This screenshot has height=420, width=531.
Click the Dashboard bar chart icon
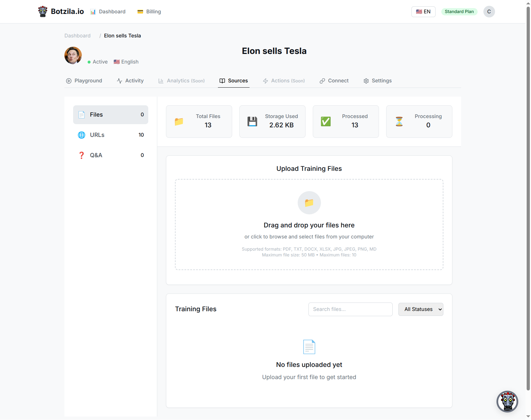[93, 12]
